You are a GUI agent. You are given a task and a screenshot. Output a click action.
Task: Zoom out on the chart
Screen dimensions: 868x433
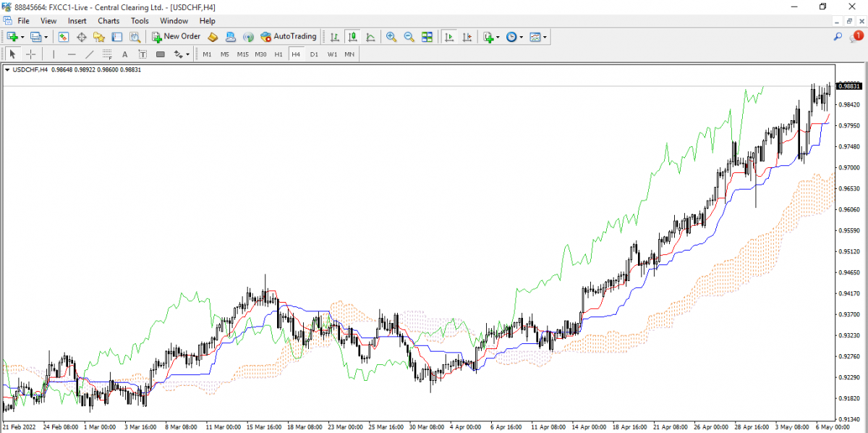409,37
